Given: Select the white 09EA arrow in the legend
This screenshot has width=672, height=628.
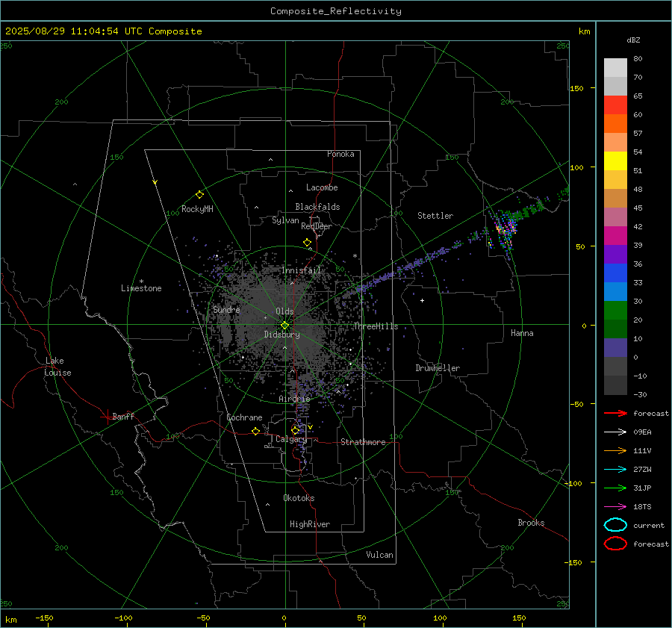Looking at the screenshot, I should click(615, 432).
